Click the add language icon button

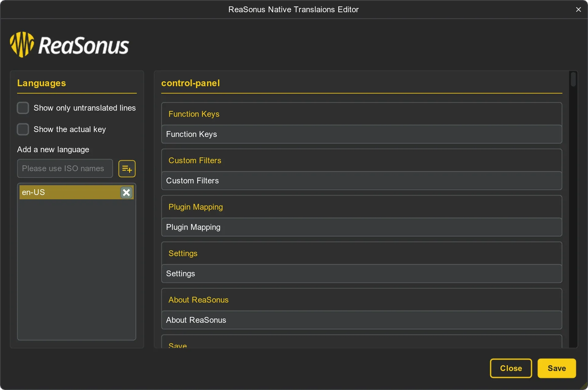pos(127,168)
